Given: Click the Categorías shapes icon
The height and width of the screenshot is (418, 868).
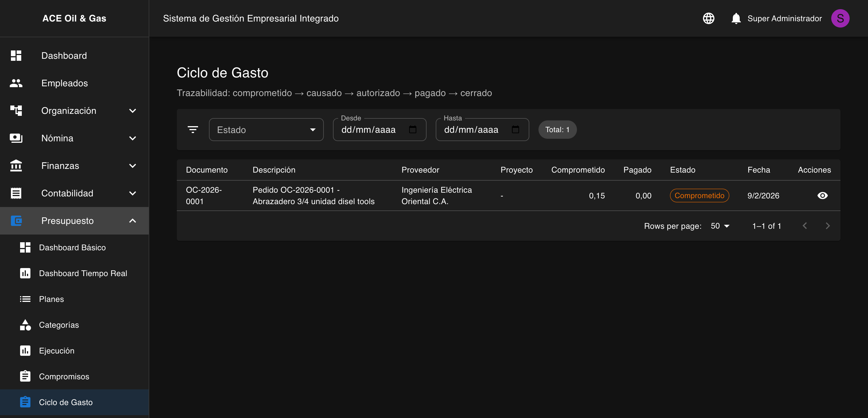Looking at the screenshot, I should tap(25, 325).
